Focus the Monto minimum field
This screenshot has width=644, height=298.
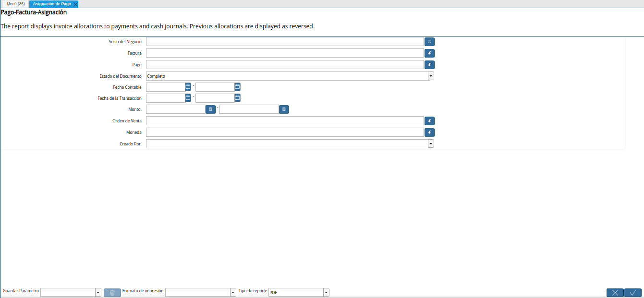[x=176, y=109]
